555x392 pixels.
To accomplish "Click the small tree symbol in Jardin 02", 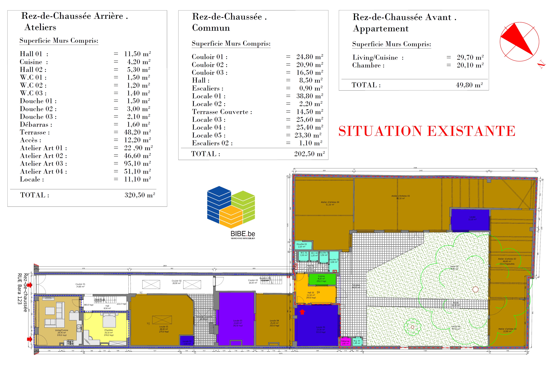I will 412,327.
